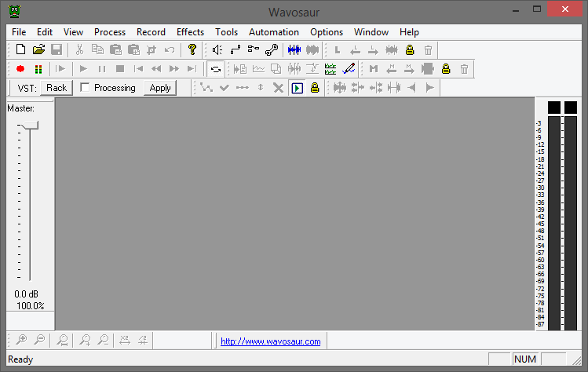Select the pencil draw tool icon
The width and height of the screenshot is (588, 372).
coord(349,68)
